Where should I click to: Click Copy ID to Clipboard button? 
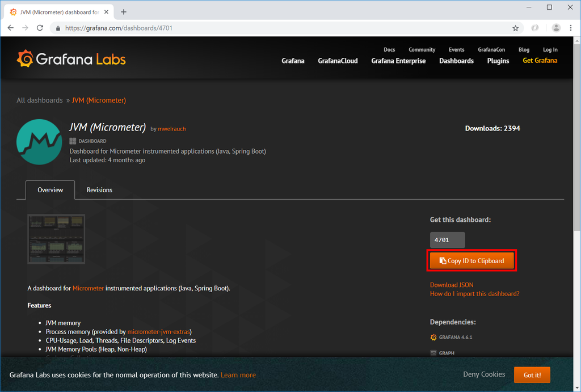point(471,261)
